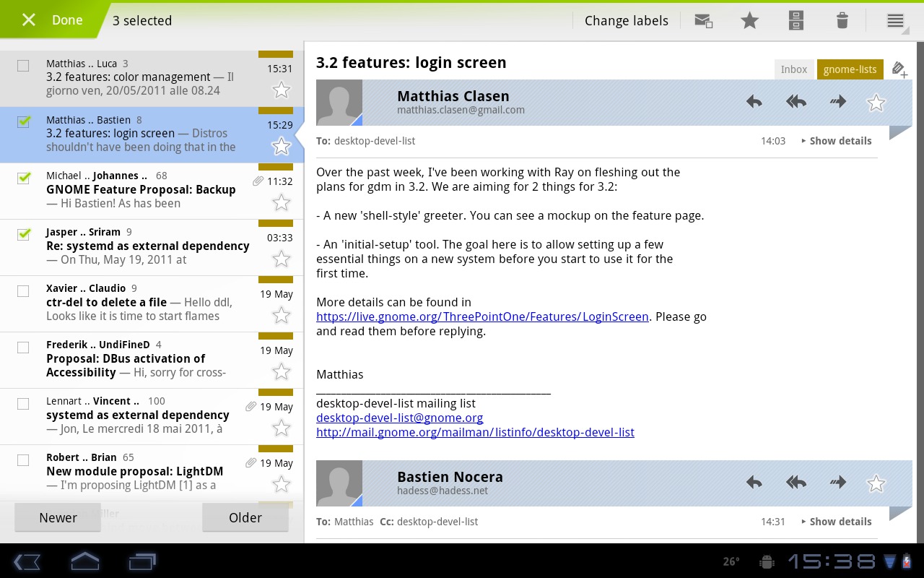Uncheck 'GNOME Feature Proposal: Backup' checkbox
The image size is (924, 578).
(x=23, y=178)
